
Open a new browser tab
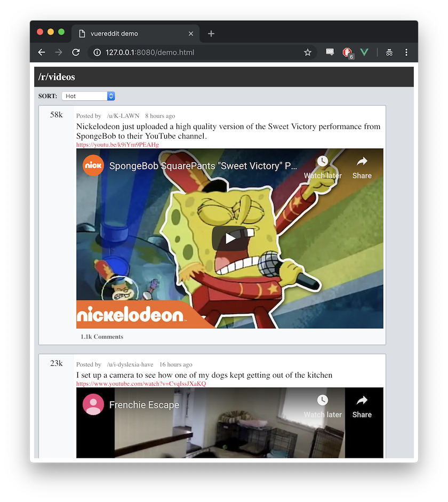[x=211, y=33]
